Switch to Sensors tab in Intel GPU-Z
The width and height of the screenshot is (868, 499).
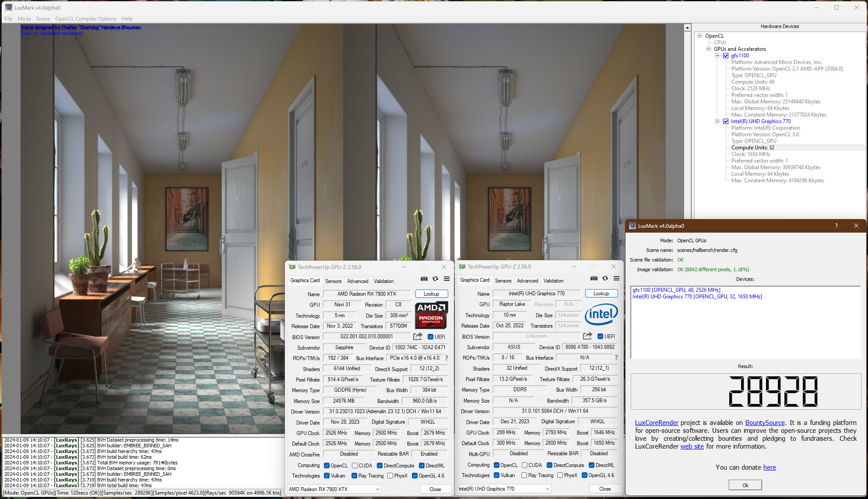click(503, 280)
